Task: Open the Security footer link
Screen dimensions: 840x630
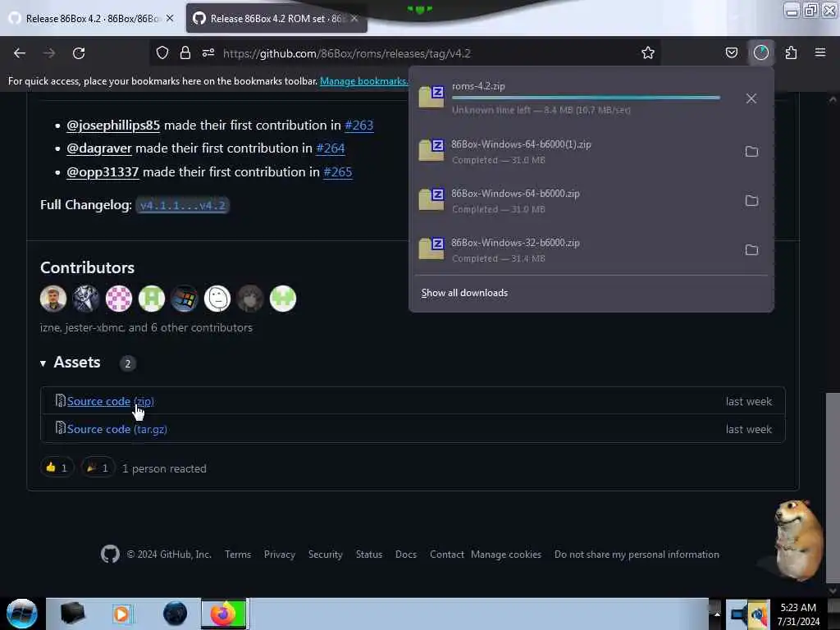Action: click(325, 555)
